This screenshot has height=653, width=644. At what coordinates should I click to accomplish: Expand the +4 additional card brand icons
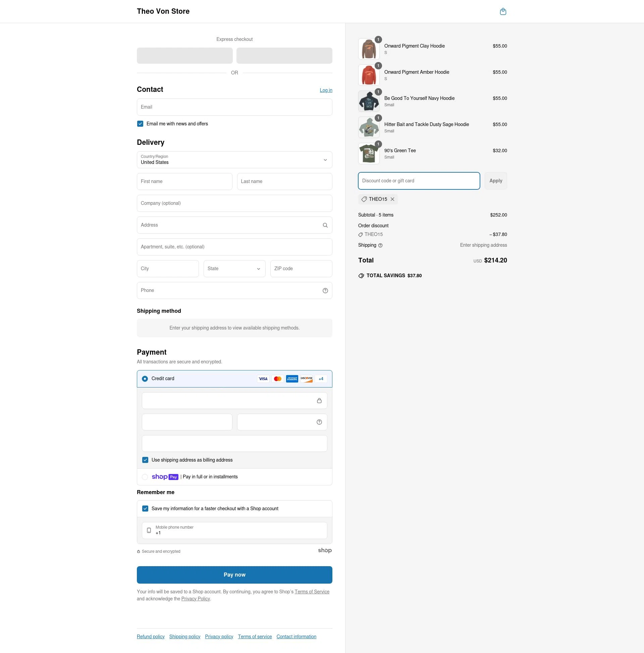pos(320,378)
